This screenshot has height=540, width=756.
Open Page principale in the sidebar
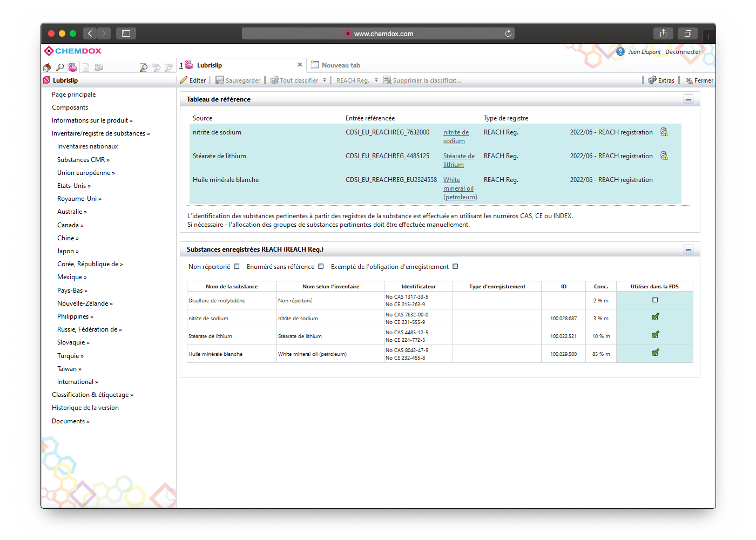[73, 94]
